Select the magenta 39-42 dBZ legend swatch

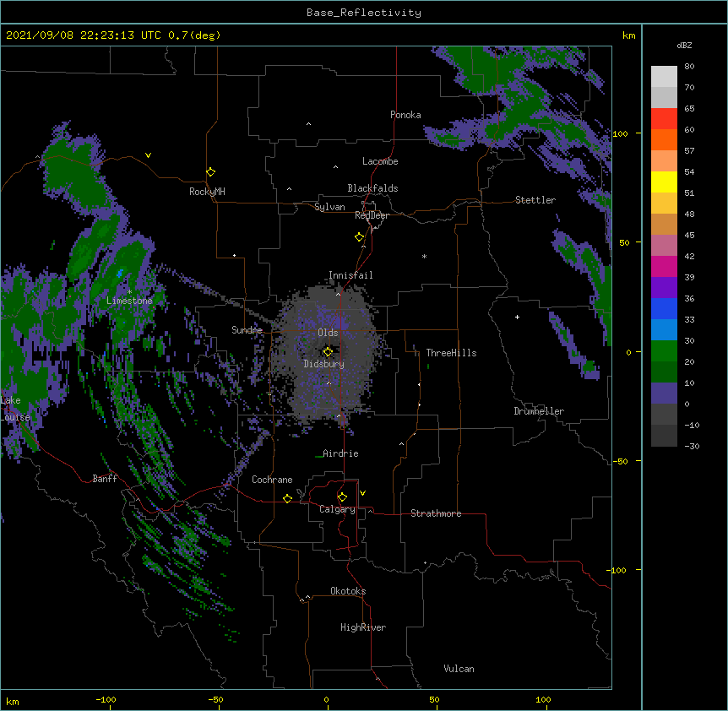[x=664, y=266]
